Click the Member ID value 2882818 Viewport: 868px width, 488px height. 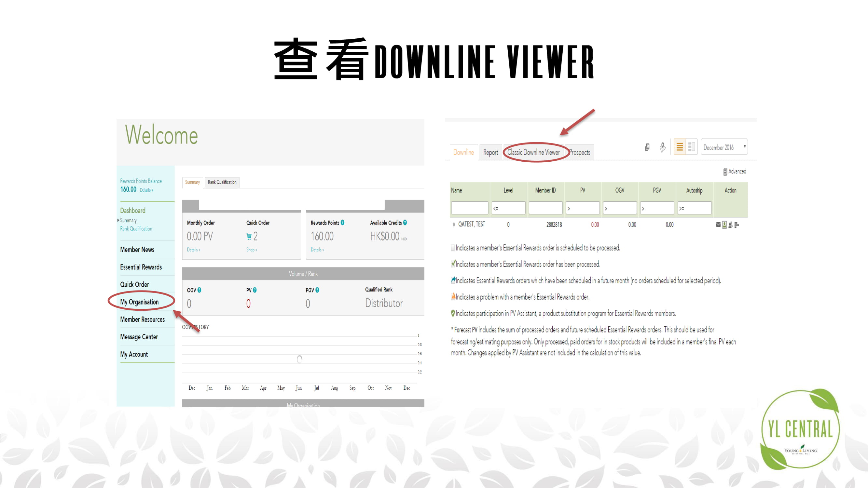click(x=554, y=224)
